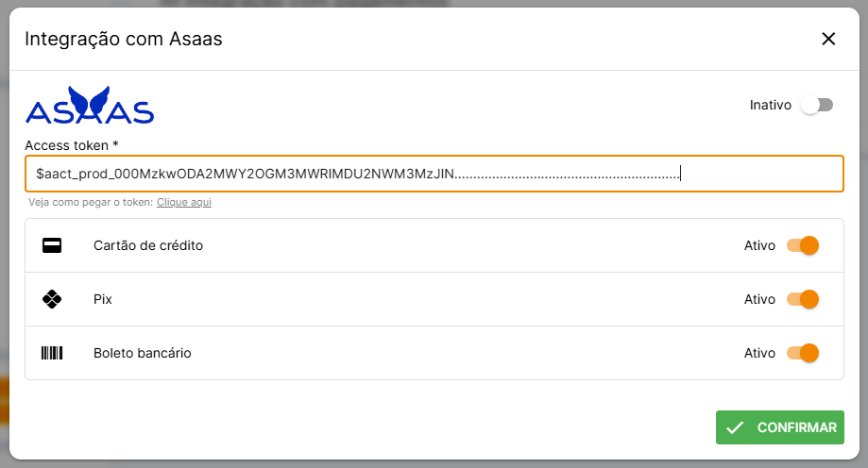This screenshot has height=468, width=868.
Task: Click the Boleto barcode icon
Action: click(52, 354)
